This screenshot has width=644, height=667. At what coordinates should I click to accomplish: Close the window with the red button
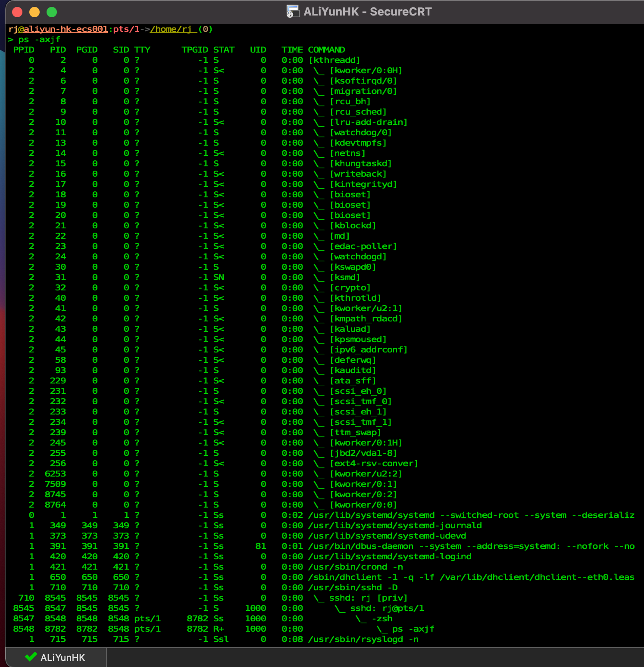(x=17, y=12)
